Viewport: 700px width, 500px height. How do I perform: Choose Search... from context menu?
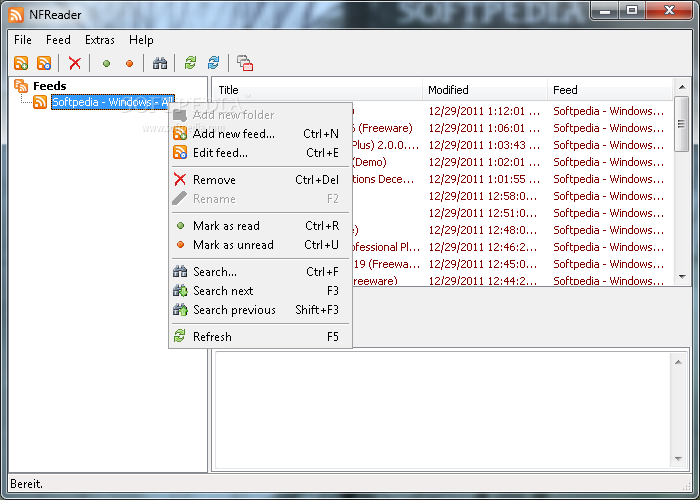pos(260,271)
